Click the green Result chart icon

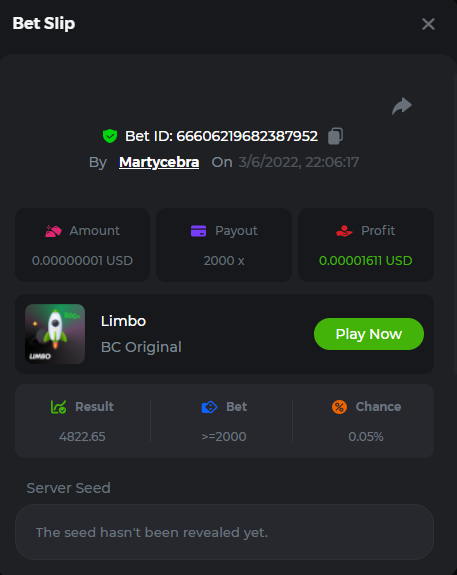(x=58, y=407)
